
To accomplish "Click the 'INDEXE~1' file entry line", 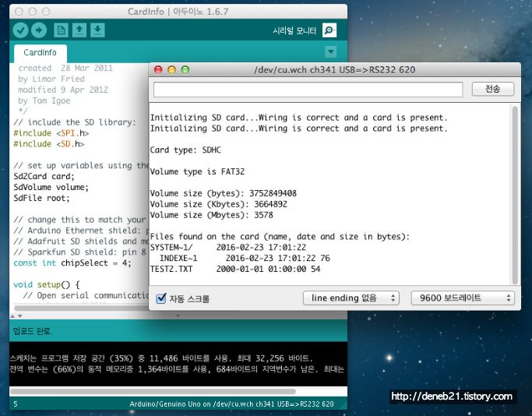I will 245,258.
